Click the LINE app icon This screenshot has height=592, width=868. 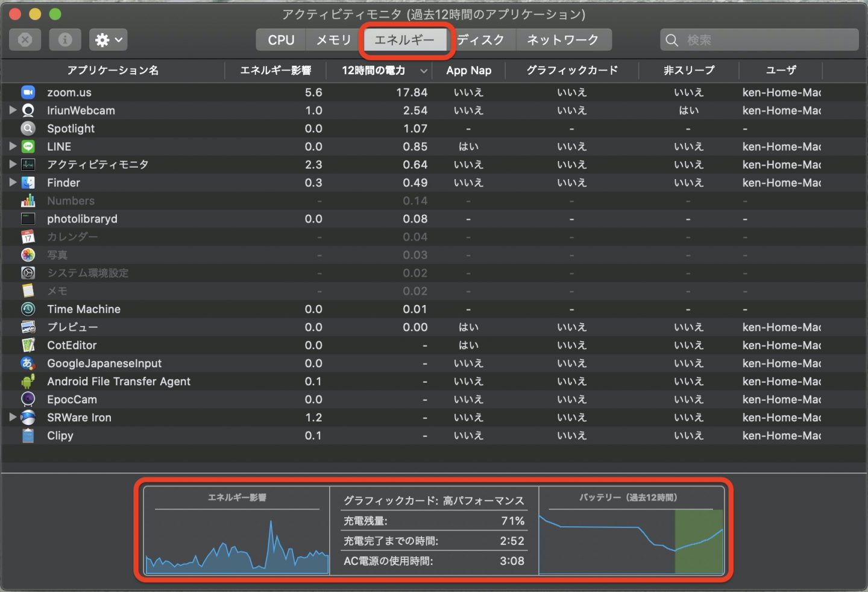point(28,146)
